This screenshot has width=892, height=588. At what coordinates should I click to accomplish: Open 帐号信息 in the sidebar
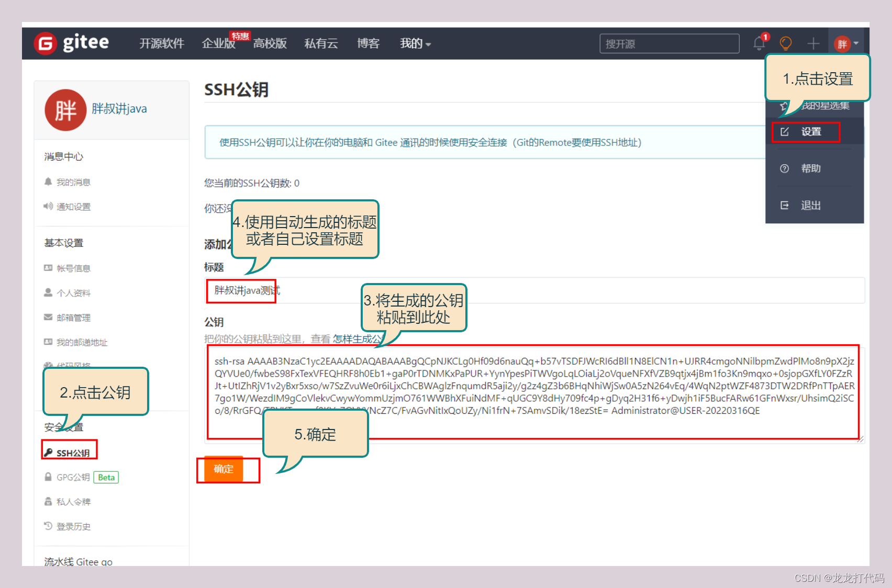[73, 268]
